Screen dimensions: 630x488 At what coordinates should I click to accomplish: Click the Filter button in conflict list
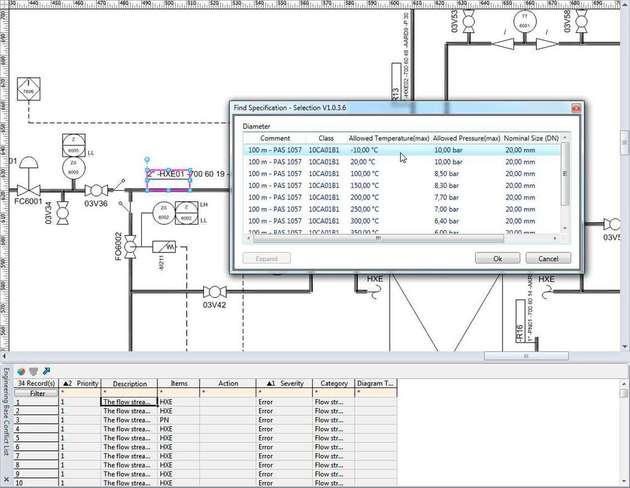[37, 393]
